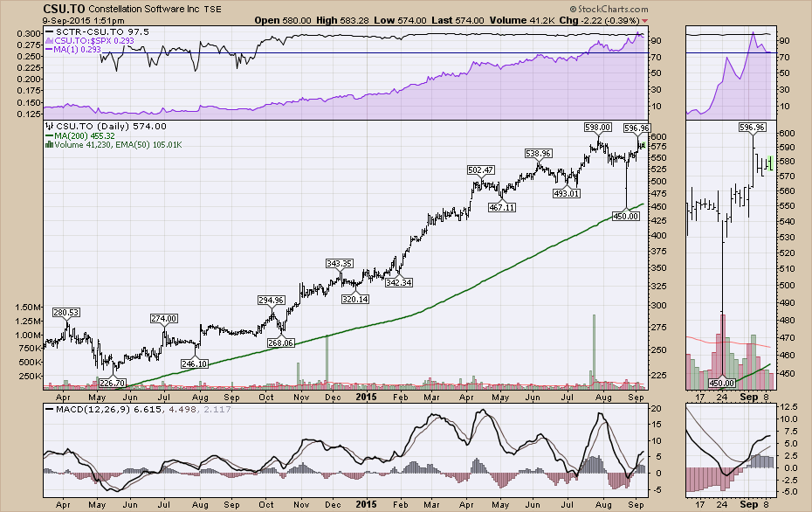Click the 598.00 peak price label

pyautogui.click(x=597, y=127)
